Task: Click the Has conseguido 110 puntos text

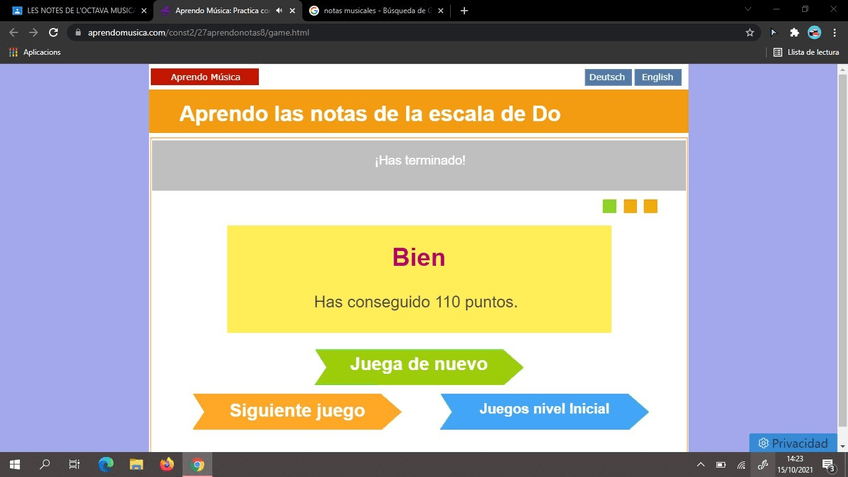Action: (416, 302)
